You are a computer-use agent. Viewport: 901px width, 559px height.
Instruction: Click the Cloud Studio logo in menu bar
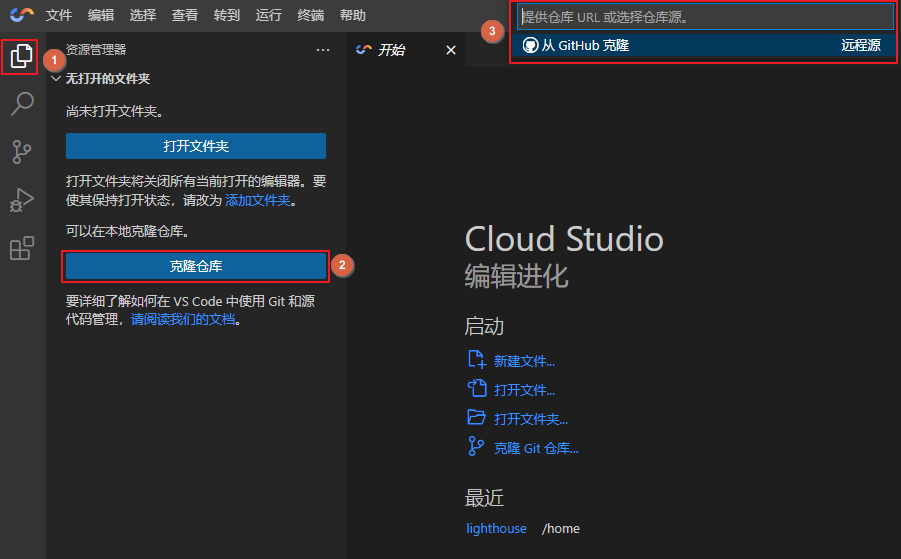(22, 14)
